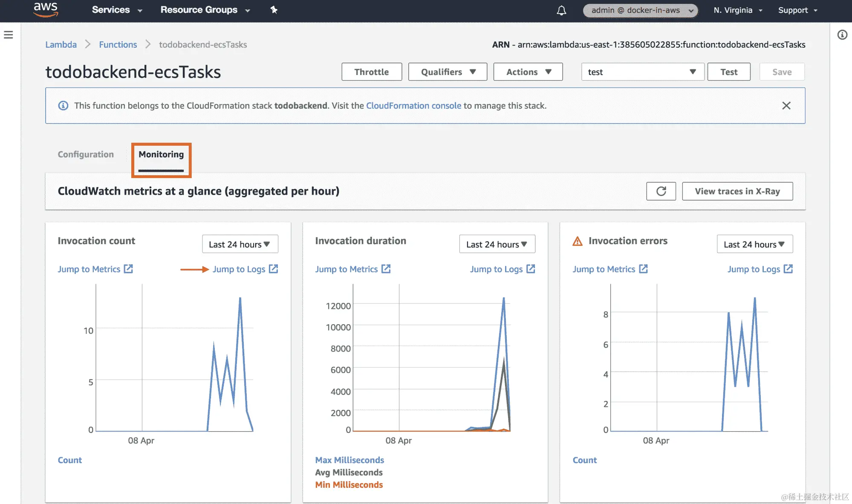Open the test event selector

[x=642, y=72]
